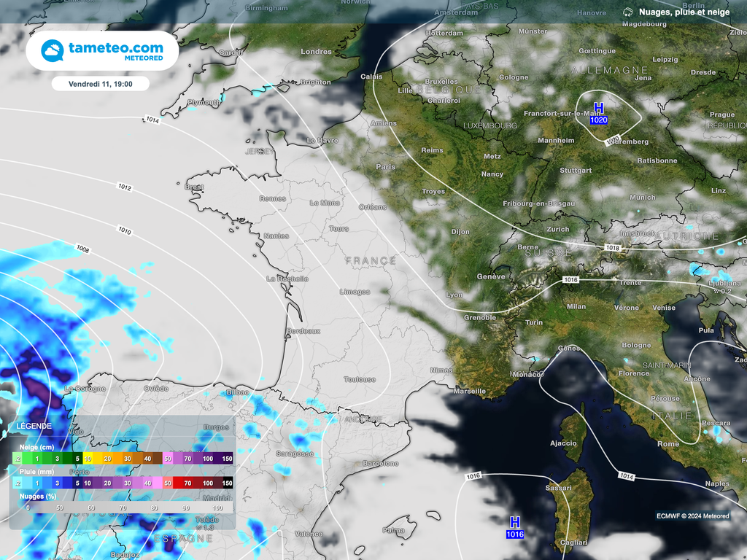
Task: Click the H 1020 high pressure marker
Action: pos(598,113)
